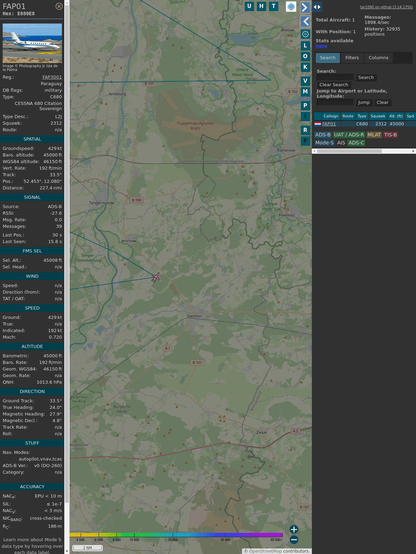Zoom in with the plus button

pos(294,529)
